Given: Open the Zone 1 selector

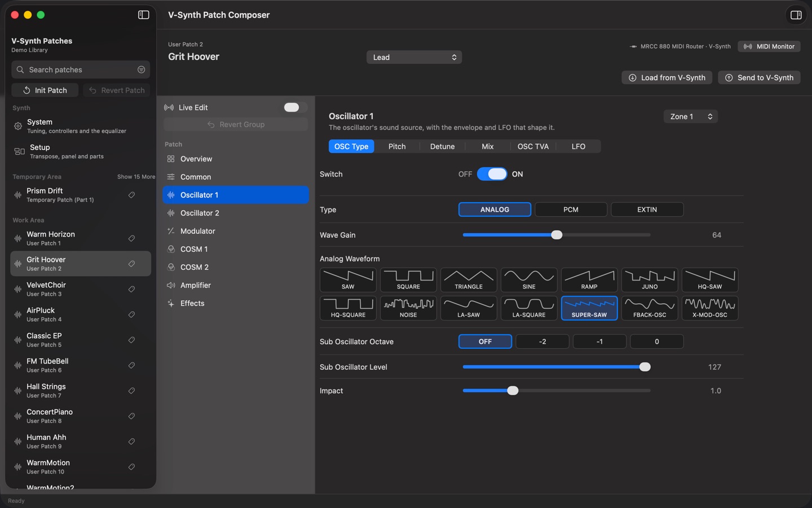Looking at the screenshot, I should [x=690, y=116].
